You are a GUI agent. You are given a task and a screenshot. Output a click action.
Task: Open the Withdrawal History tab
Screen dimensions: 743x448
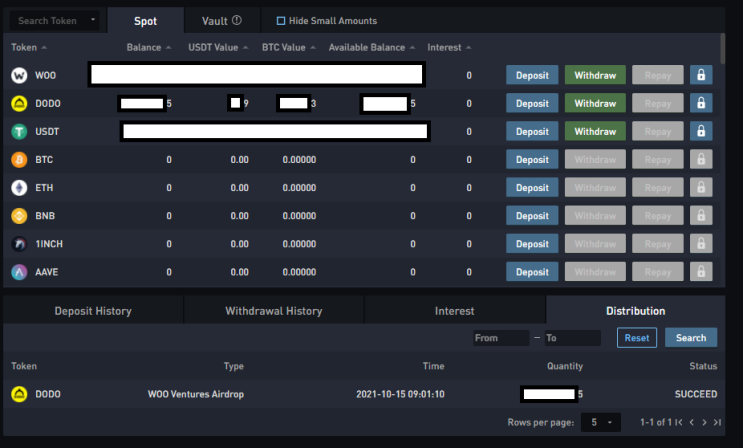274,311
